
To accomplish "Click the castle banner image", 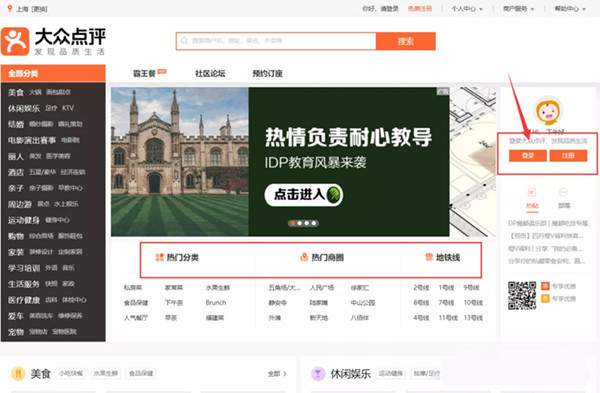I will [x=180, y=161].
